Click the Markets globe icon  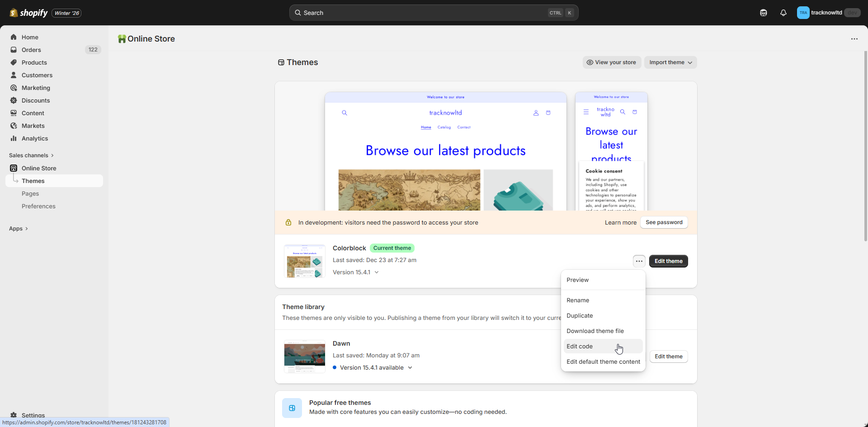coord(14,126)
